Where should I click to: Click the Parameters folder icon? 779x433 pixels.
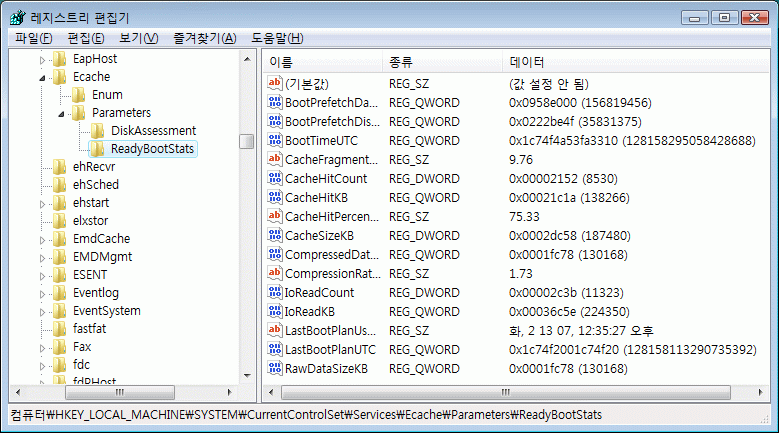78,113
